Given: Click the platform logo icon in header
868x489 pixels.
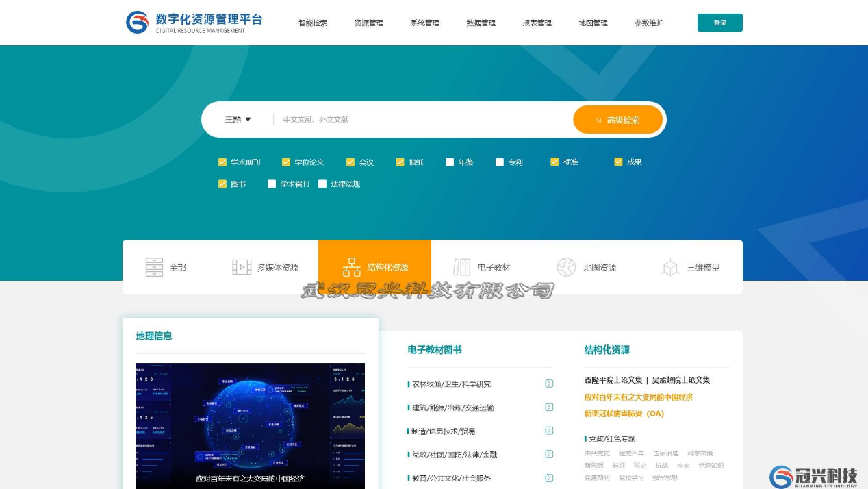Looking at the screenshot, I should [137, 22].
